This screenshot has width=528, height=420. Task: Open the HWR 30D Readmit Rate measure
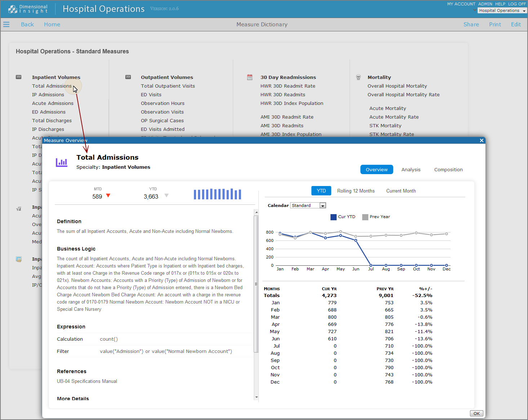tap(288, 86)
